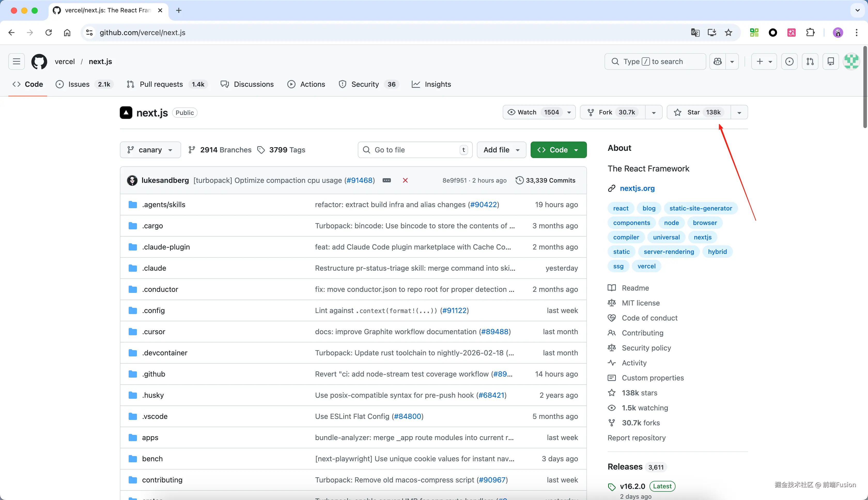Visit the nextjs.org link
868x500 pixels.
click(x=637, y=188)
